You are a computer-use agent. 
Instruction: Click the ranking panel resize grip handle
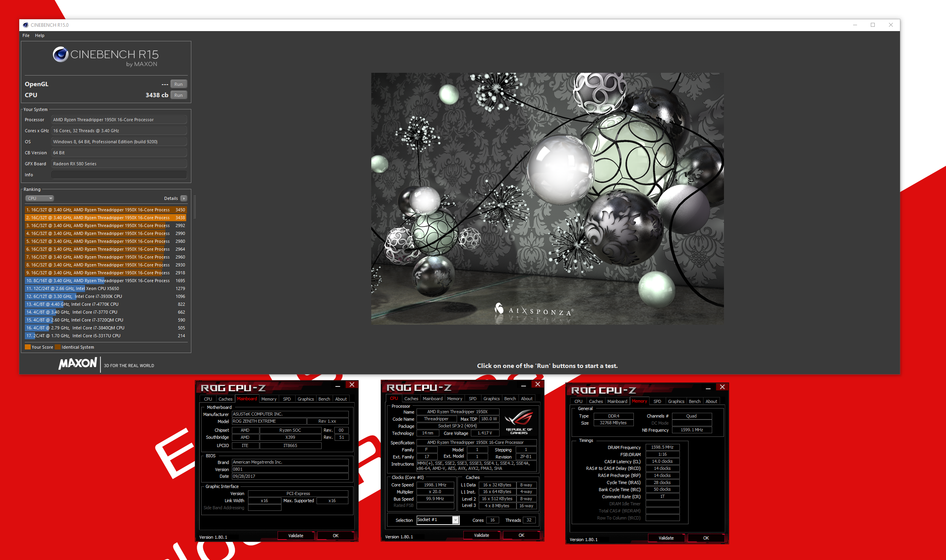[x=194, y=207]
